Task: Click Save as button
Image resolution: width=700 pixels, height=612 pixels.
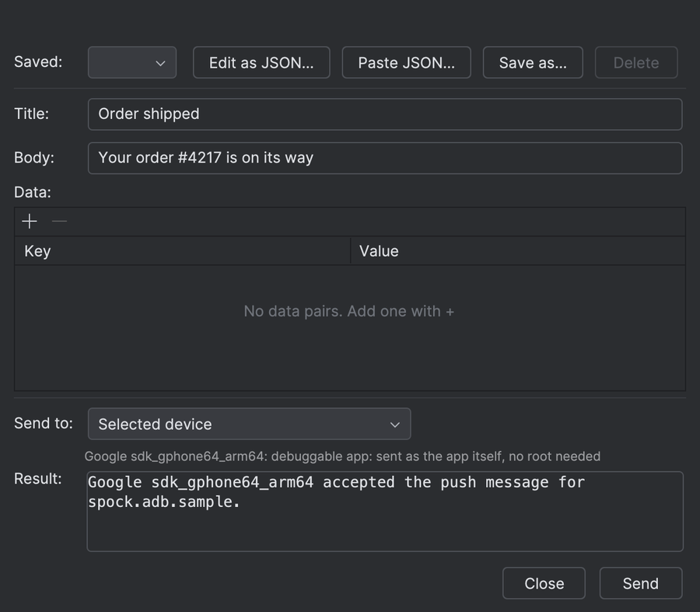Action: point(533,62)
